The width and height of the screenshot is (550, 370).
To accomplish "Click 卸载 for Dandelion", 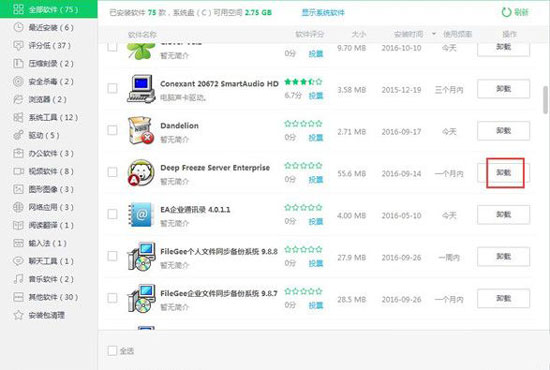I will [503, 130].
